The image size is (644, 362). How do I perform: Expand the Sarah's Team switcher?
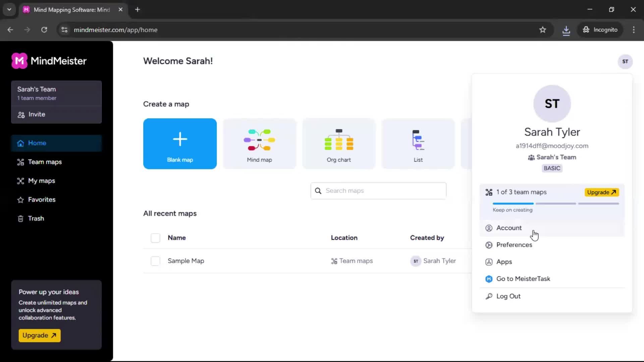56,93
